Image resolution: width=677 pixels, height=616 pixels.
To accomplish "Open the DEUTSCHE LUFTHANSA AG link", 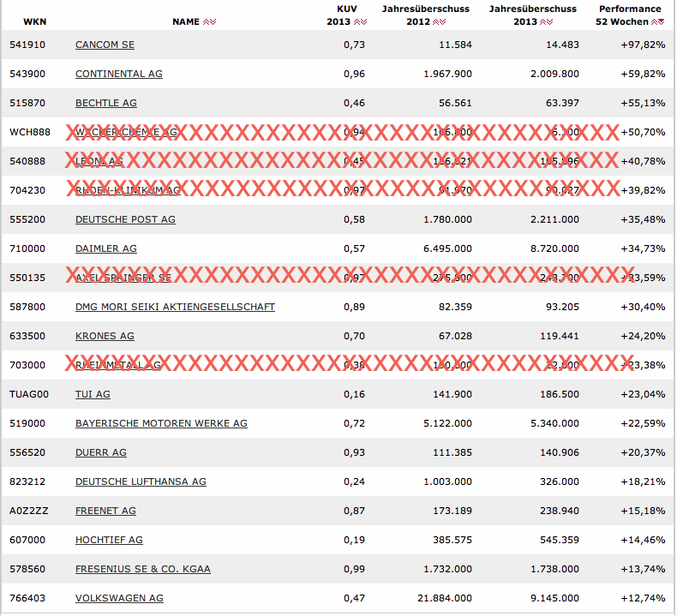I will [x=141, y=481].
